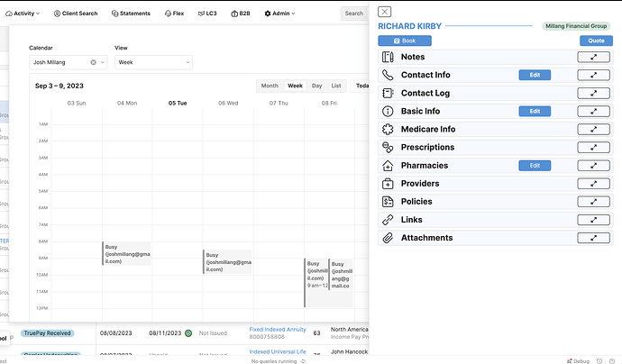
Task: Open the Monday Busy calendar event
Action: (x=126, y=254)
